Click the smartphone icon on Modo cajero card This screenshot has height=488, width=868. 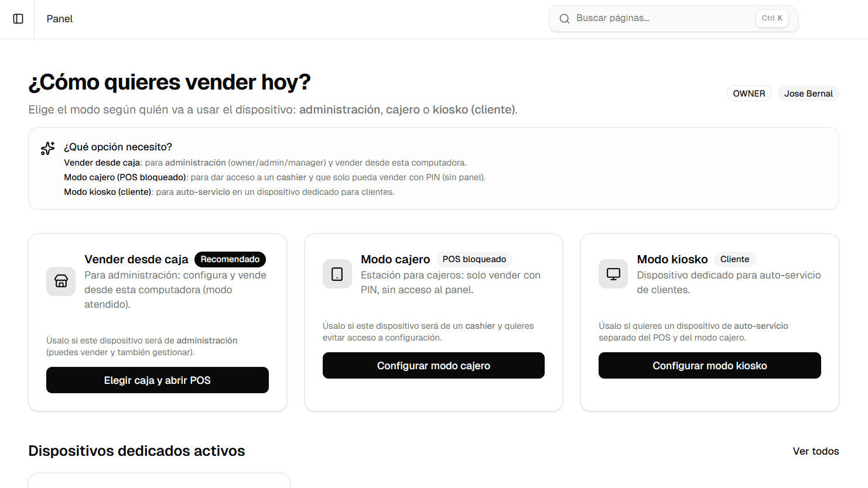tap(337, 273)
